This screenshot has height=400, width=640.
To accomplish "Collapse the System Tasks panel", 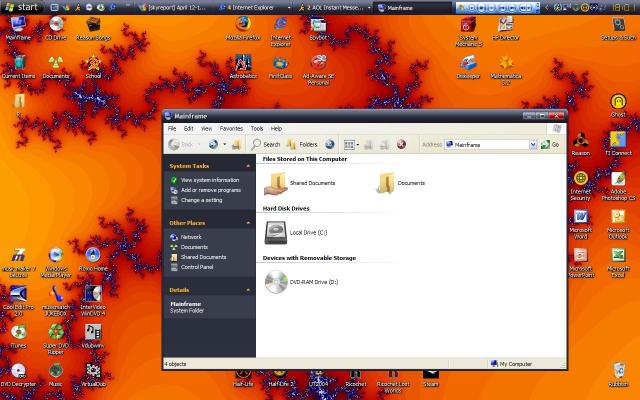I will pos(248,166).
